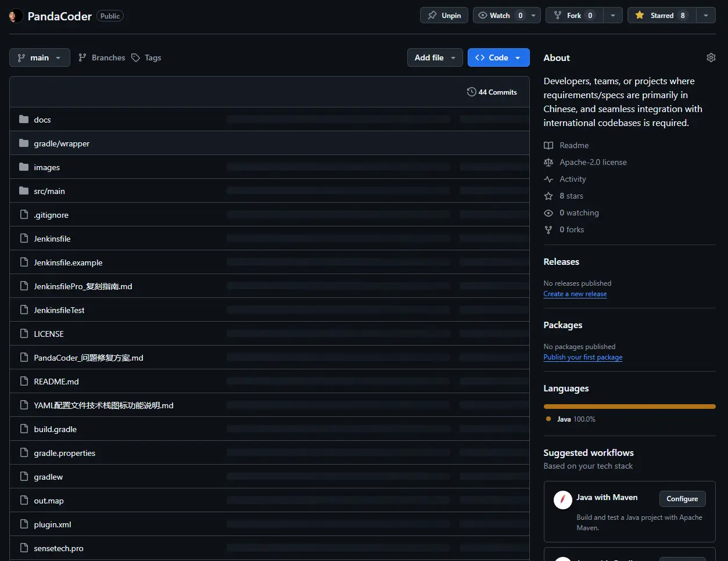Image resolution: width=728 pixels, height=561 pixels.
Task: Click Create a new release link
Action: [x=575, y=294]
